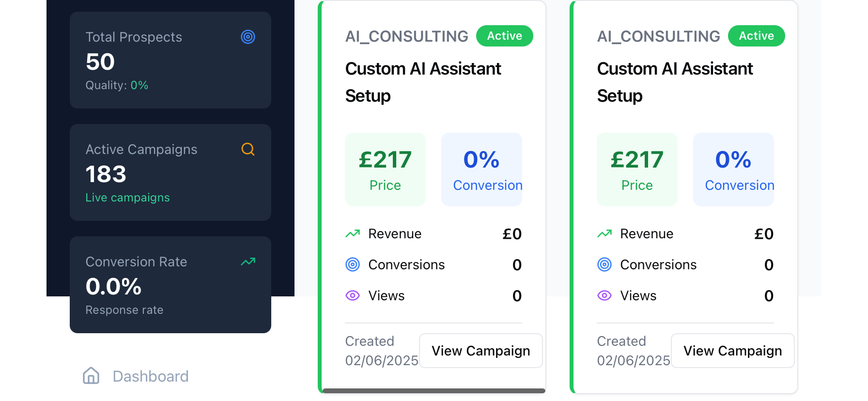
Task: Click the horizontal scrollbar below the first card
Action: (x=434, y=391)
